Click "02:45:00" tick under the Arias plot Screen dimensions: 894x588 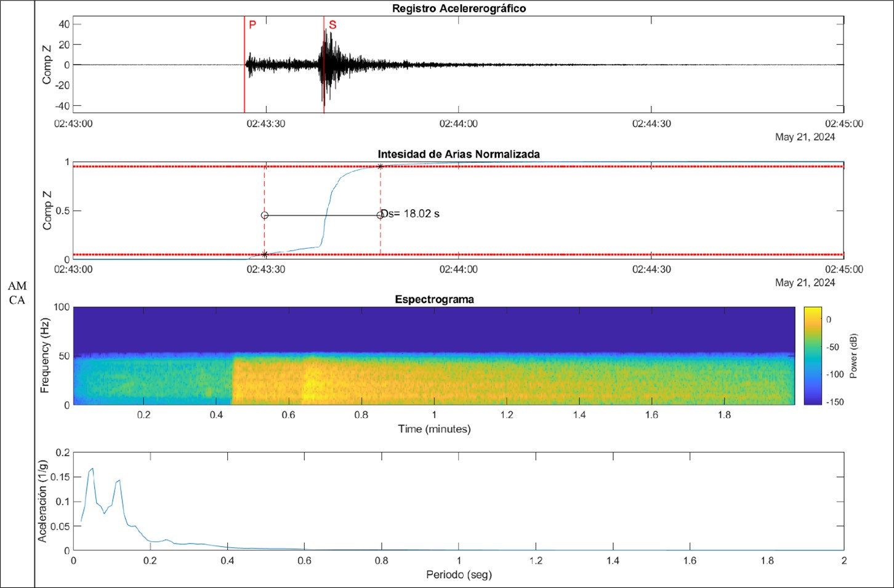(844, 270)
